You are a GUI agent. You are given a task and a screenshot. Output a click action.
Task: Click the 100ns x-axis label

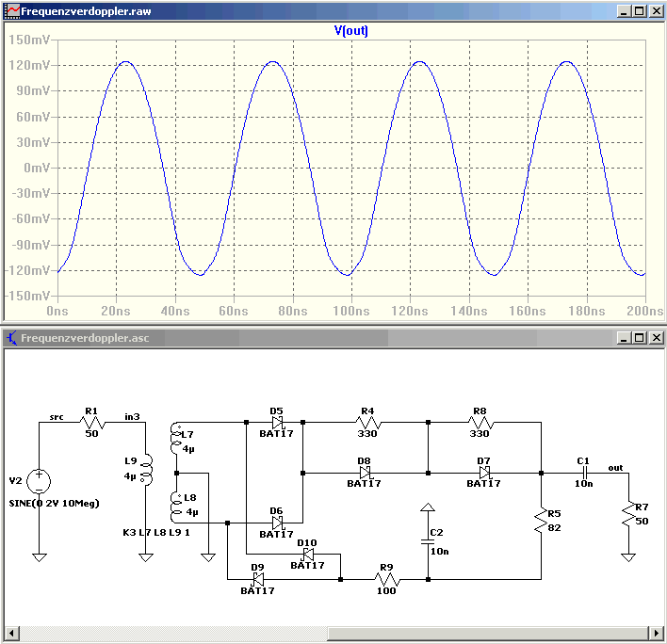(x=351, y=311)
